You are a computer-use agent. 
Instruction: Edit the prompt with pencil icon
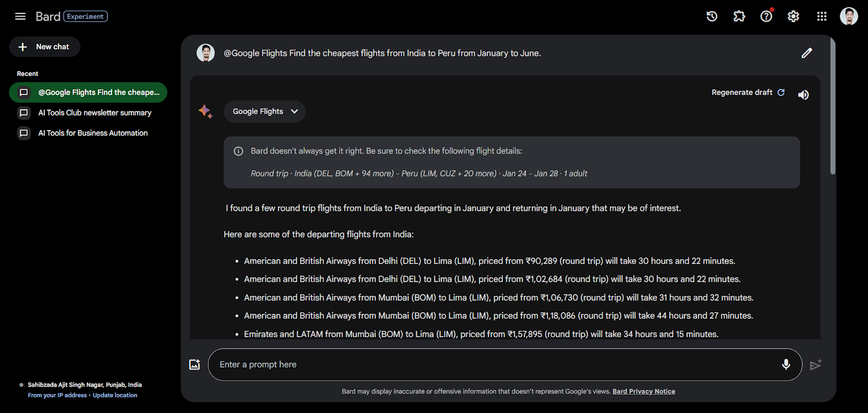[x=807, y=53]
